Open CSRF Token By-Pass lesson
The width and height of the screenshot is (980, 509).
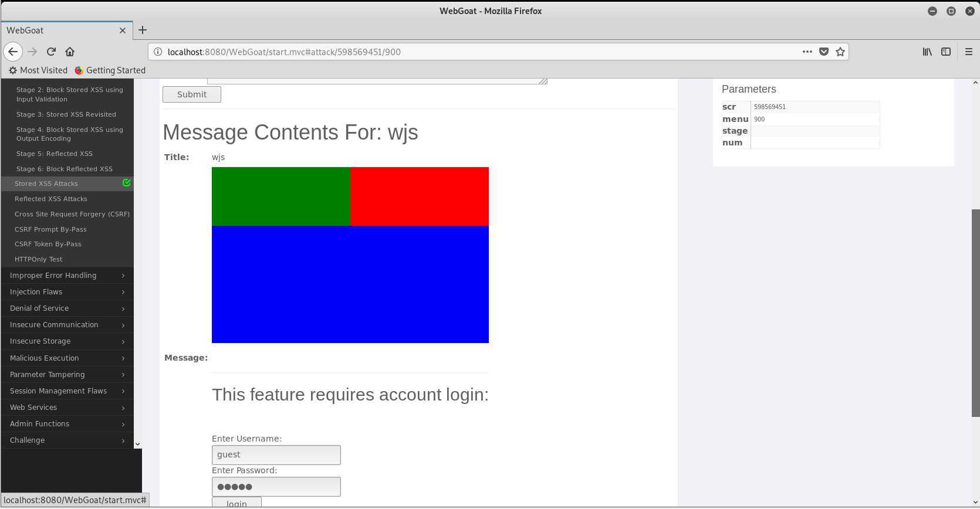pyautogui.click(x=48, y=244)
